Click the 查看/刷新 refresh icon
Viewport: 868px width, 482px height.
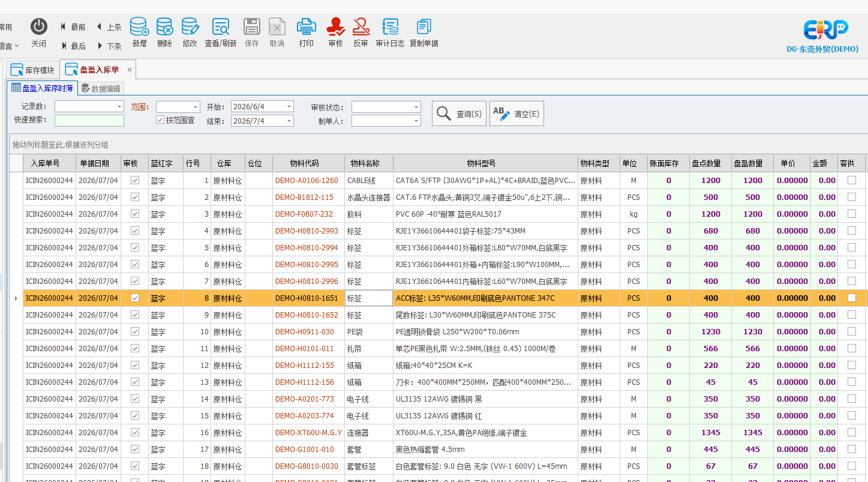pos(221,26)
